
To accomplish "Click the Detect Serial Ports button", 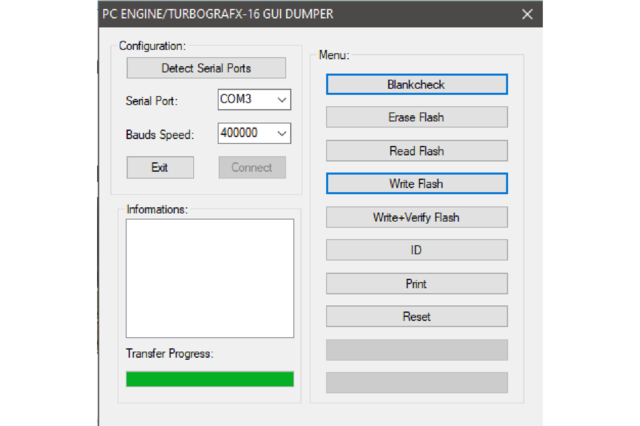I will tap(206, 68).
